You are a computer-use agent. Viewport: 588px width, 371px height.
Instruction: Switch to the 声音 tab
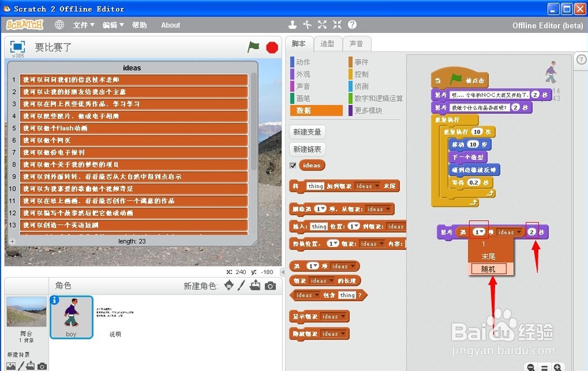[x=358, y=44]
